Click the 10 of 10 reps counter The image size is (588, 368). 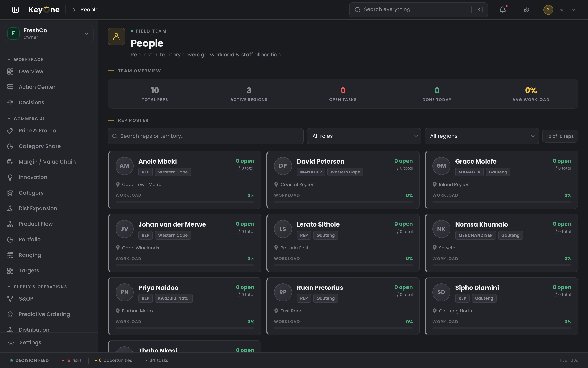point(560,136)
